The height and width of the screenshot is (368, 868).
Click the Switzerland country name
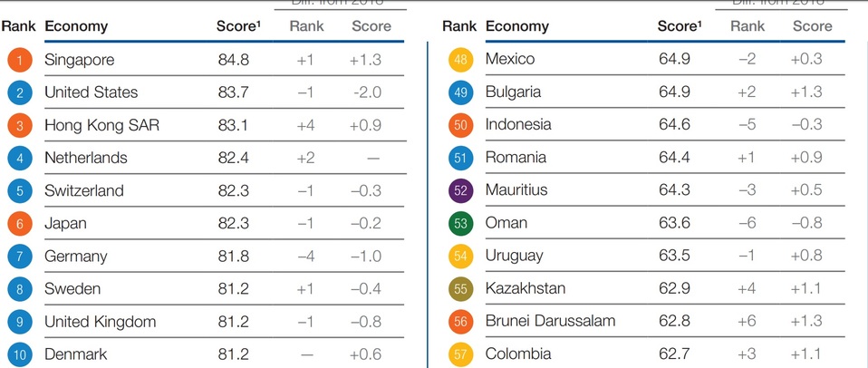point(84,190)
